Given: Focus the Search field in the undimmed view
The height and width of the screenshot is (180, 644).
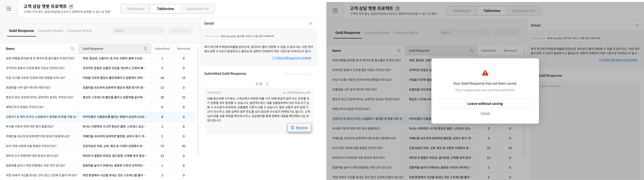Looking at the screenshot, I should click(x=135, y=31).
